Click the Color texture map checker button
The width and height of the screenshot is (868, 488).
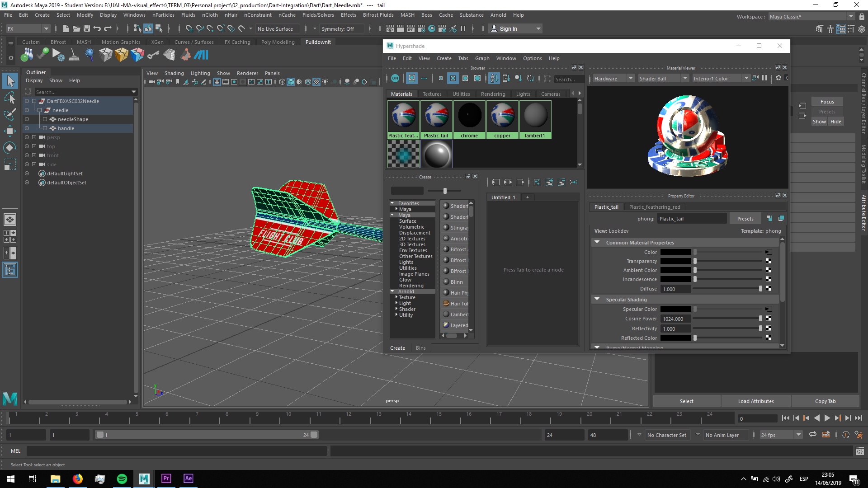click(x=769, y=252)
